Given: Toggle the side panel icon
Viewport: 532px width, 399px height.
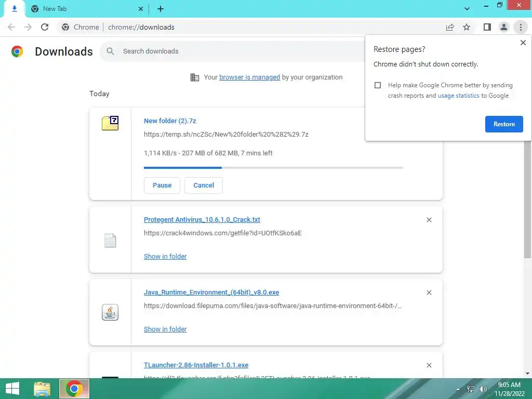Looking at the screenshot, I should [x=487, y=27].
